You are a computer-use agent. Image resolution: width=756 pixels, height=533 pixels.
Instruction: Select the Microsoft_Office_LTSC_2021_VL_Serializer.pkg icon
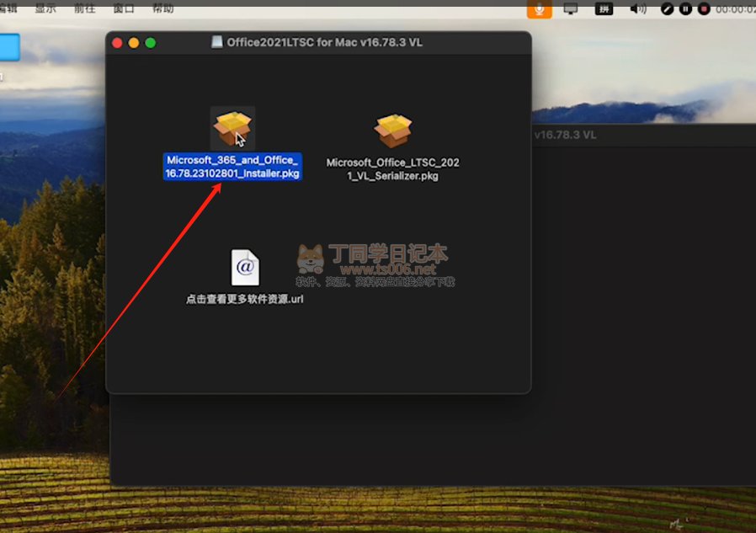click(393, 131)
